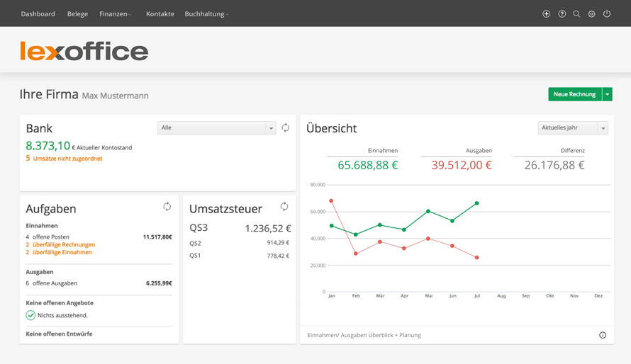
Task: Expand the Finanzen menu
Action: [x=115, y=14]
